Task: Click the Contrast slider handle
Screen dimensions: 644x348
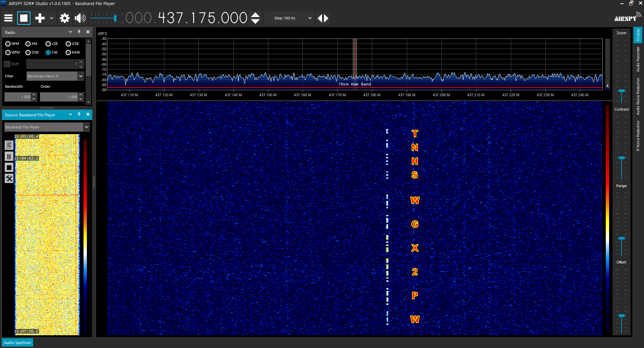Action: coord(622,158)
